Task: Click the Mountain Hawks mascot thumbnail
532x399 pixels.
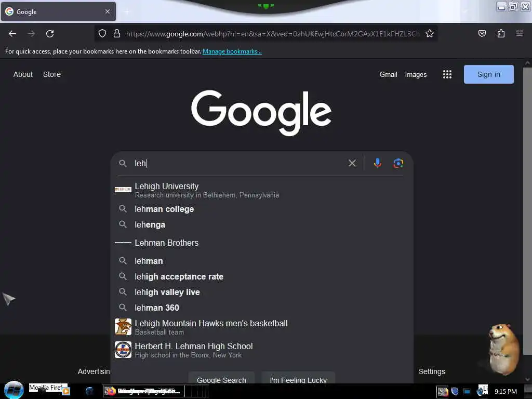Action: [123, 327]
